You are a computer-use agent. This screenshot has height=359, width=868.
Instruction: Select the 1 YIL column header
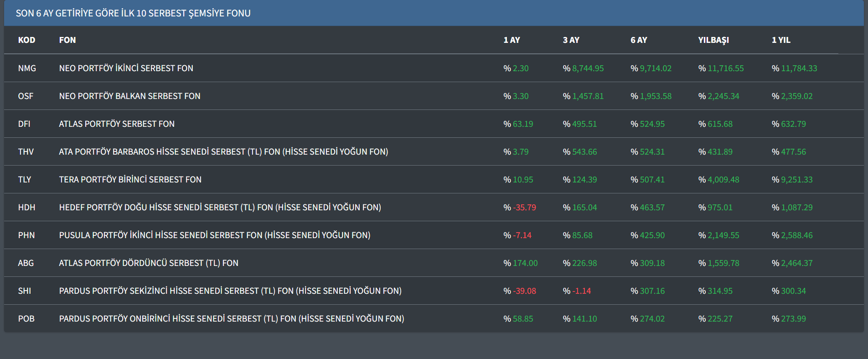pyautogui.click(x=781, y=40)
